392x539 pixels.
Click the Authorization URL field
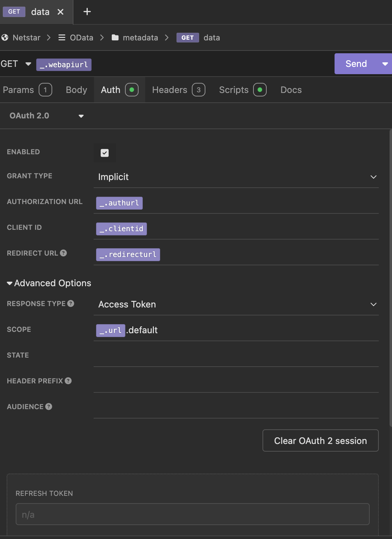[x=236, y=203]
